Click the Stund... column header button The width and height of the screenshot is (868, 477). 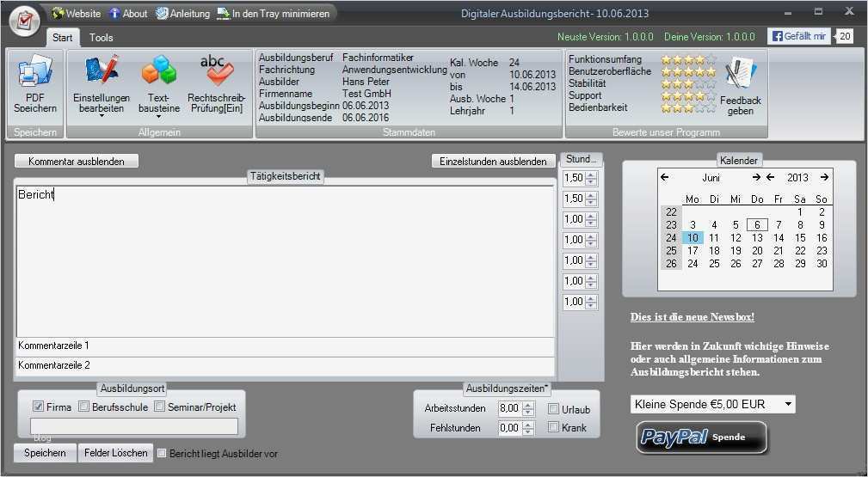(582, 159)
